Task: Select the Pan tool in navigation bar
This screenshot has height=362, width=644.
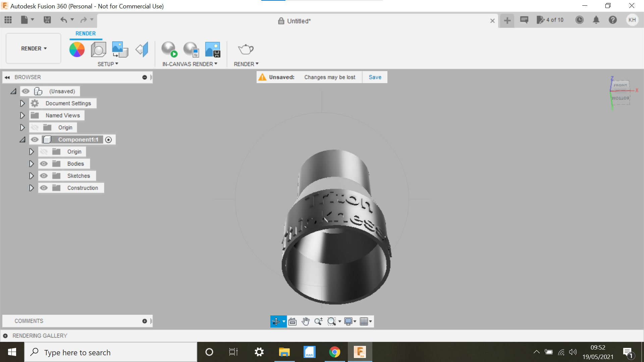Action: 305,321
